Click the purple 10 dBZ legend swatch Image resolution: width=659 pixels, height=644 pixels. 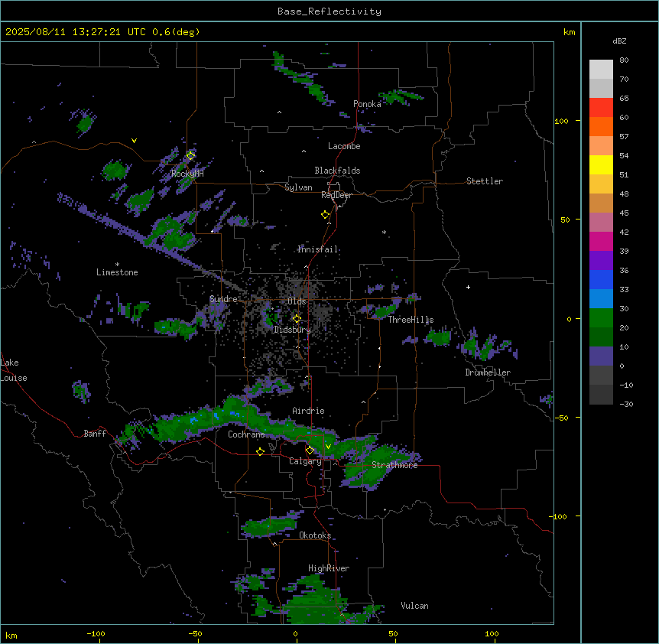point(601,356)
